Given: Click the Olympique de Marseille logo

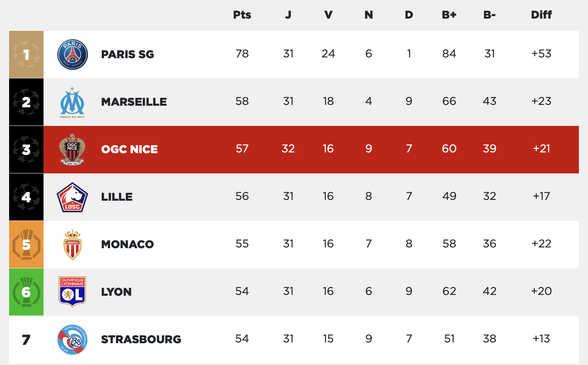Looking at the screenshot, I should pyautogui.click(x=72, y=102).
